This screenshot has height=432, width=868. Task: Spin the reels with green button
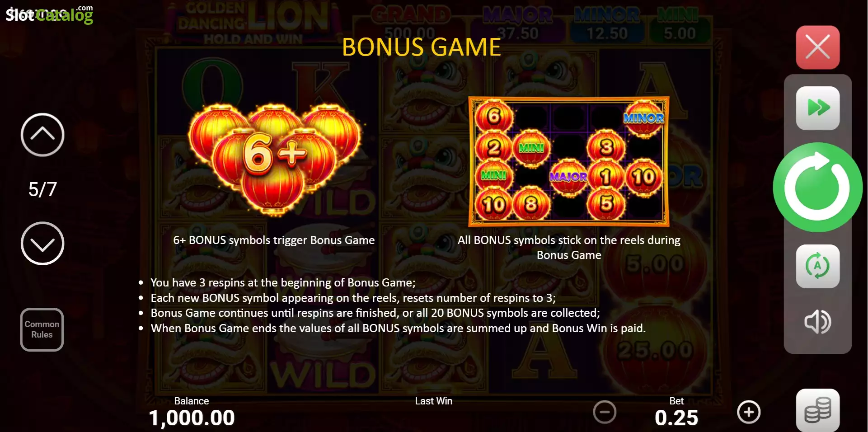[x=817, y=187]
